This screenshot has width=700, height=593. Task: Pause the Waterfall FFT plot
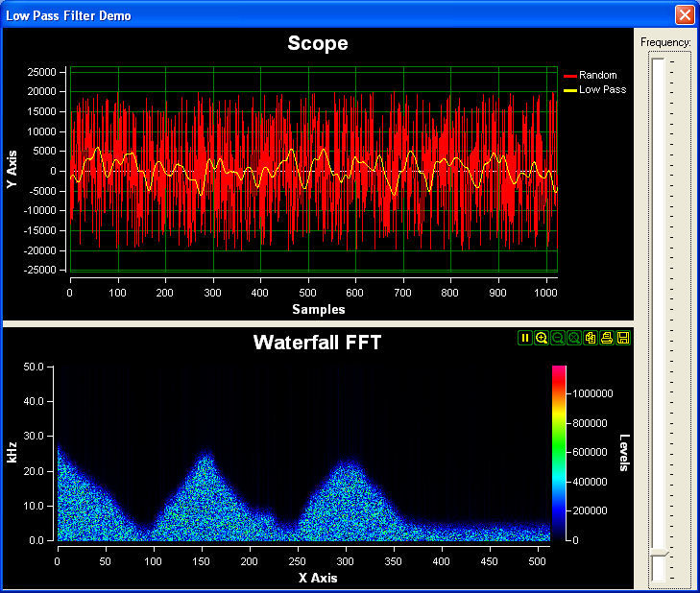(x=525, y=338)
